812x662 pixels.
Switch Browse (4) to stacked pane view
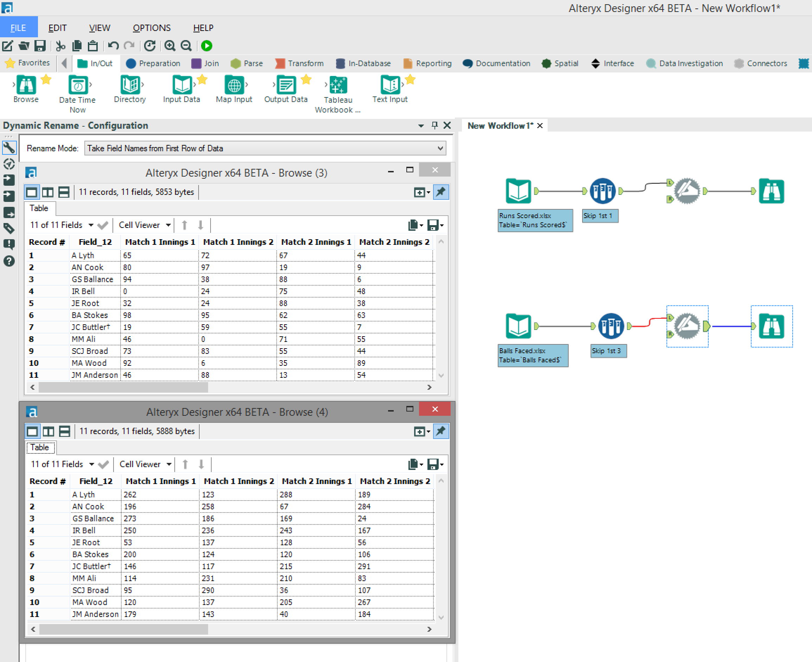(64, 431)
